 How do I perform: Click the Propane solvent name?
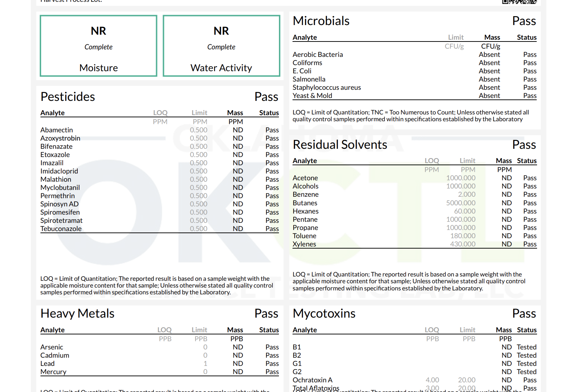click(x=305, y=227)
